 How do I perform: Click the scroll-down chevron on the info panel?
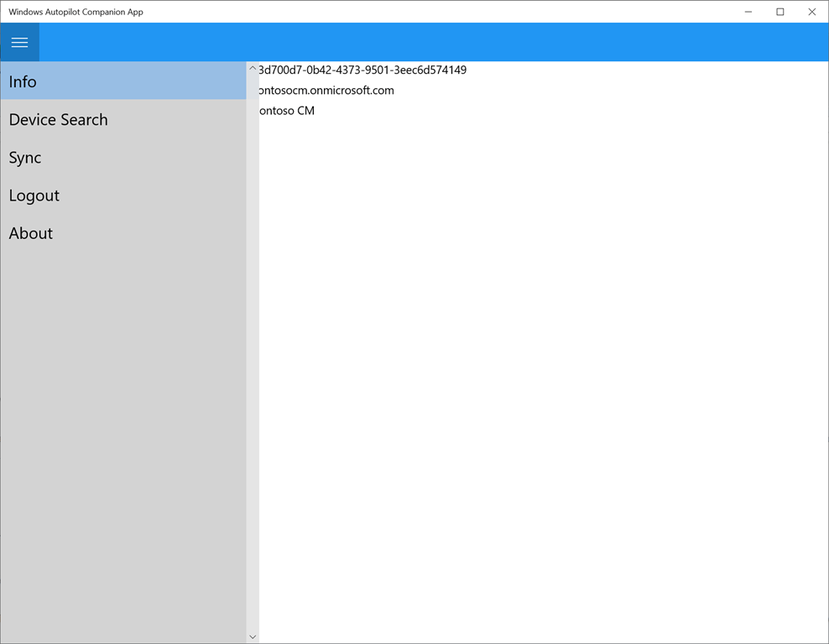pos(253,636)
